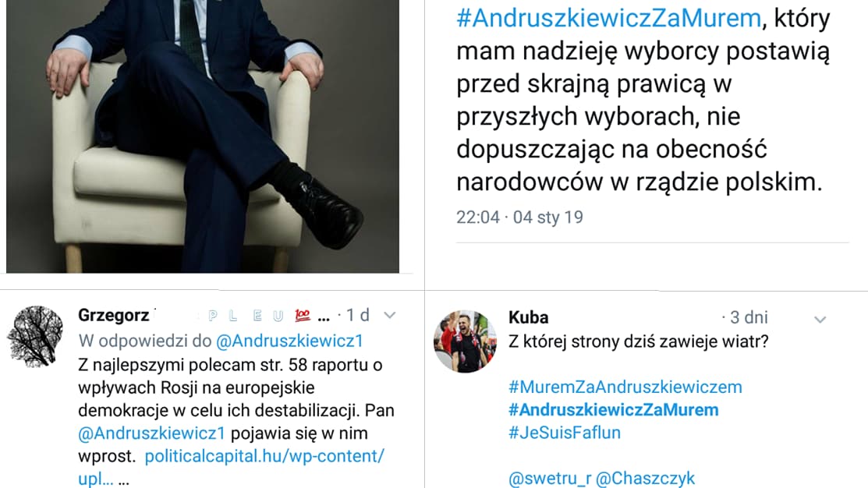Open Kuba's profile picture

[x=465, y=341]
